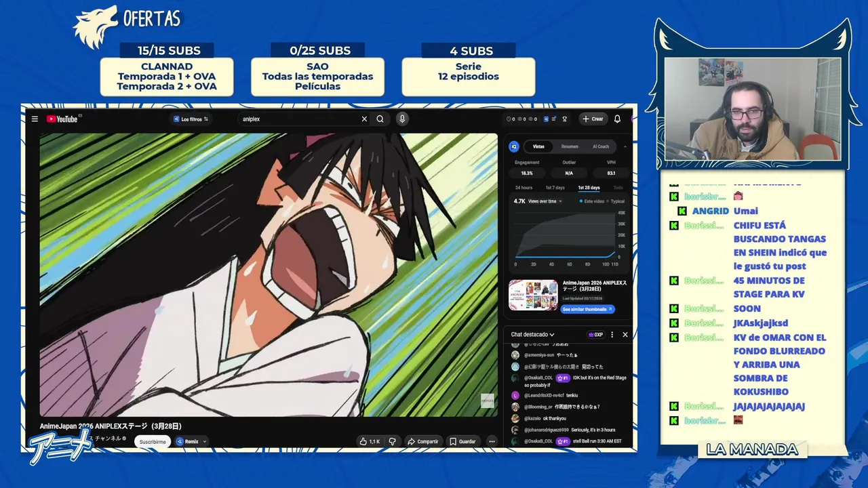Open YouTube notifications bell
Image resolution: width=868 pixels, height=488 pixels.
click(617, 119)
